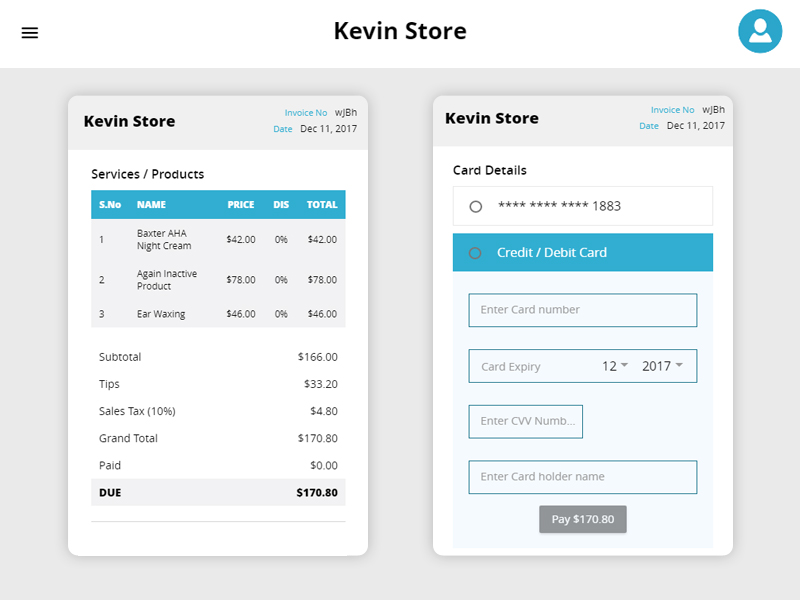Click the Tips amount $33.20
This screenshot has width=800, height=600.
[321, 384]
